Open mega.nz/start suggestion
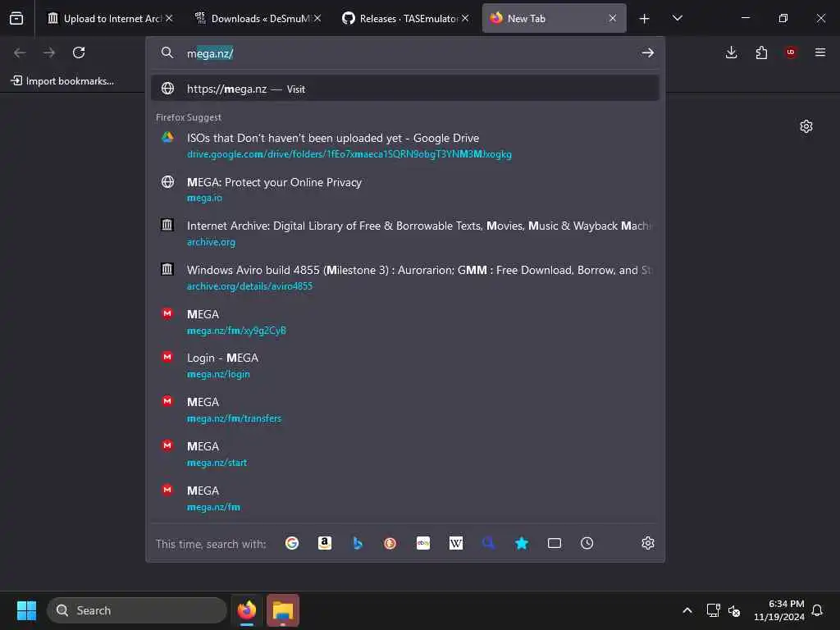This screenshot has height=630, width=840. tap(405, 454)
